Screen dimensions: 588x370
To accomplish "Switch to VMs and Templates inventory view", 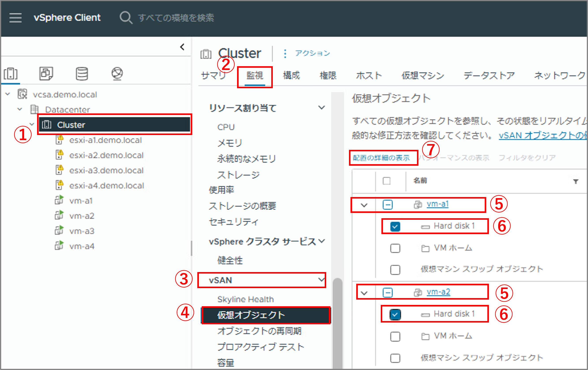I will (46, 74).
